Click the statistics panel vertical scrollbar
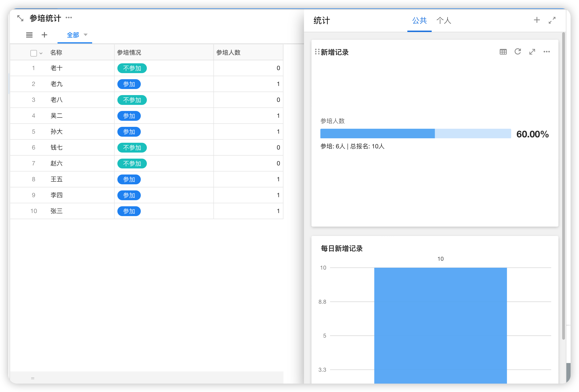The image size is (579, 392). (563, 187)
